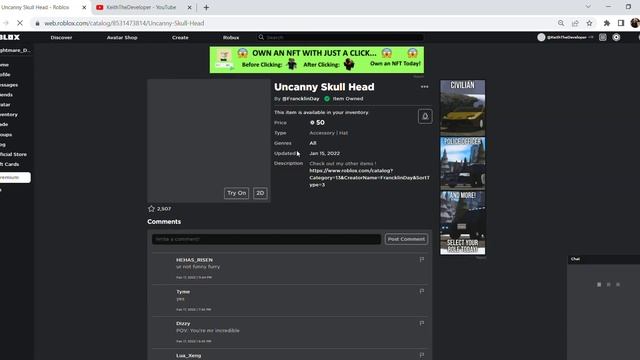
Task: Open Tyme commenter's profile
Action: click(183, 292)
